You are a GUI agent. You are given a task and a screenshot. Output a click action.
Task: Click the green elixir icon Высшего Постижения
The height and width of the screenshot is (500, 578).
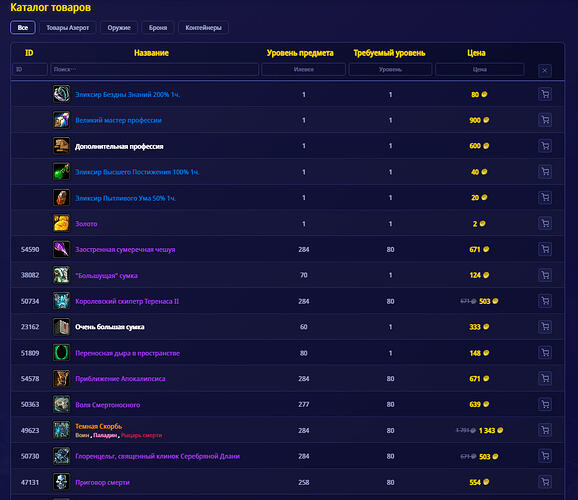61,172
